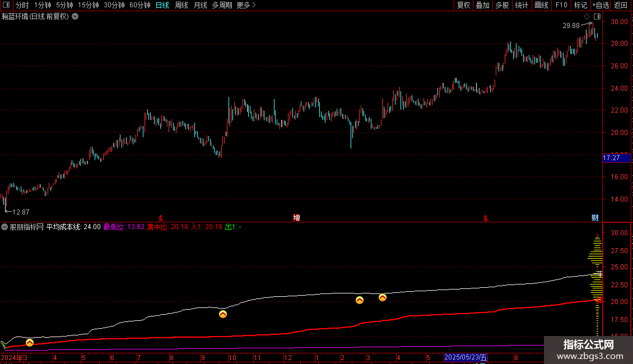Click the 标记 mark button
The image size is (633, 364).
click(580, 5)
